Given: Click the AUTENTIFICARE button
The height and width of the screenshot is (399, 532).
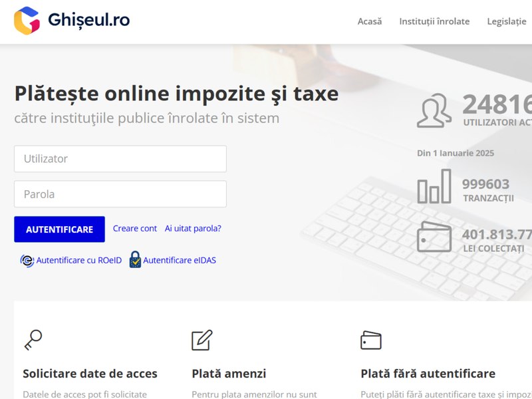Looking at the screenshot, I should [59, 229].
